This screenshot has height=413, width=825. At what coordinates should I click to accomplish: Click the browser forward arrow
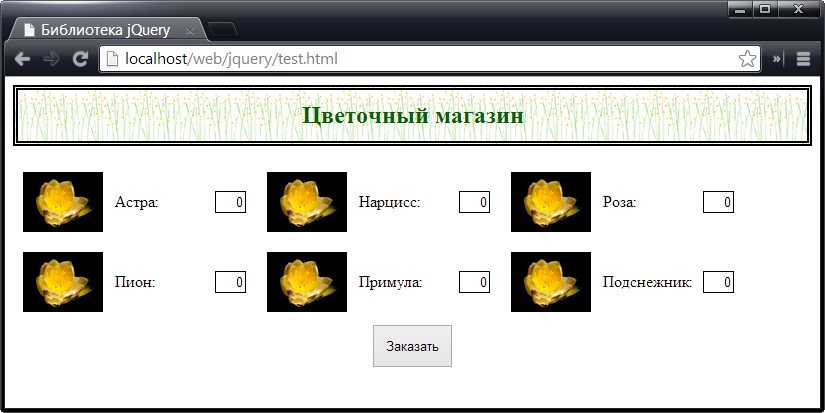pyautogui.click(x=51, y=59)
